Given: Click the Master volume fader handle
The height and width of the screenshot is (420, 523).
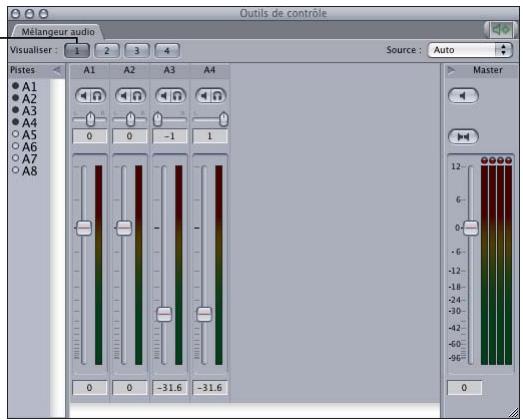Looking at the screenshot, I should pyautogui.click(x=471, y=228).
